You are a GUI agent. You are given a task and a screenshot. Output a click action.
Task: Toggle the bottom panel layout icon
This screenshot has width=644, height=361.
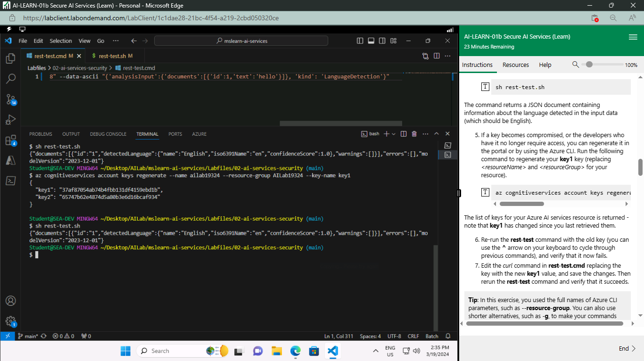click(371, 41)
